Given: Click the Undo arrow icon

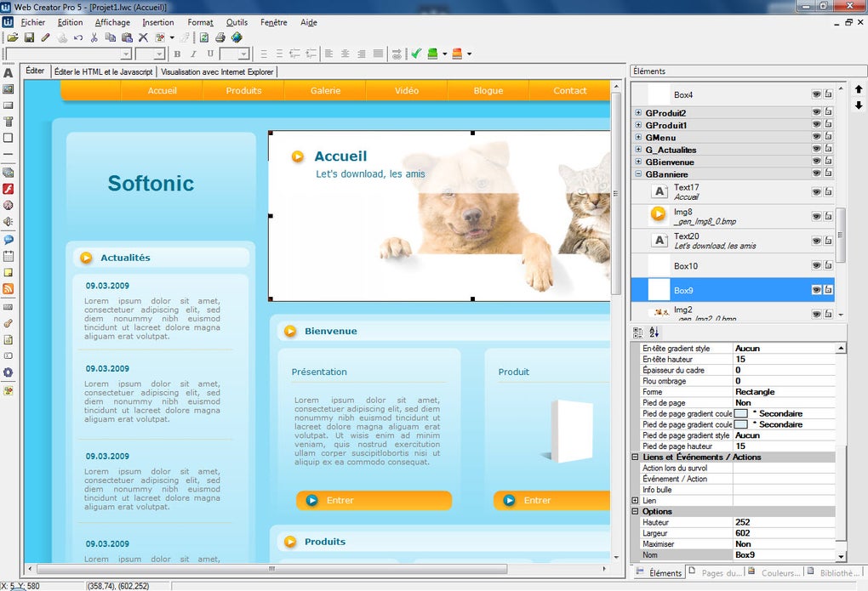Looking at the screenshot, I should 78,37.
